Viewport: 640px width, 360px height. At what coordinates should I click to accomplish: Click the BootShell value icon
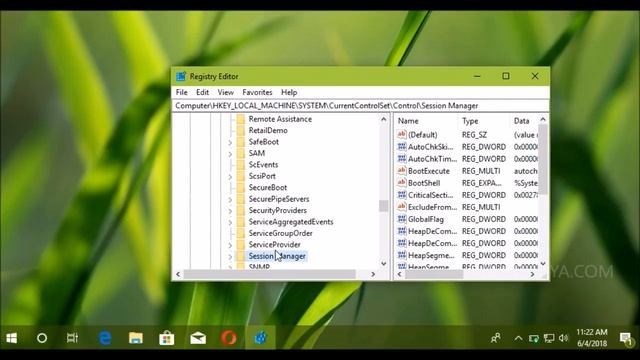[402, 182]
